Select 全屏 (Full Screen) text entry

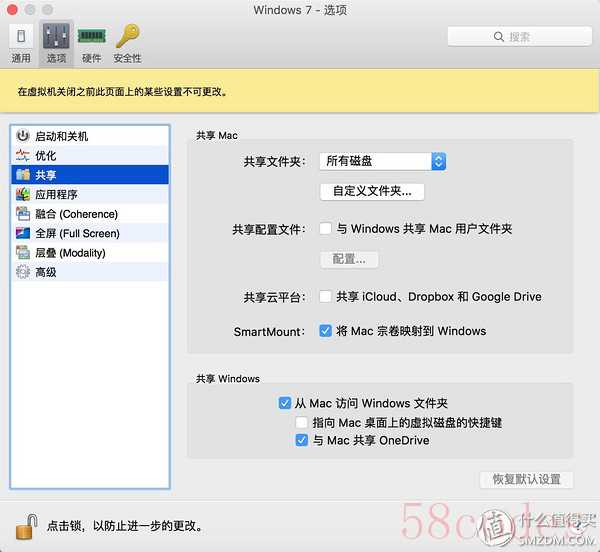click(x=77, y=233)
